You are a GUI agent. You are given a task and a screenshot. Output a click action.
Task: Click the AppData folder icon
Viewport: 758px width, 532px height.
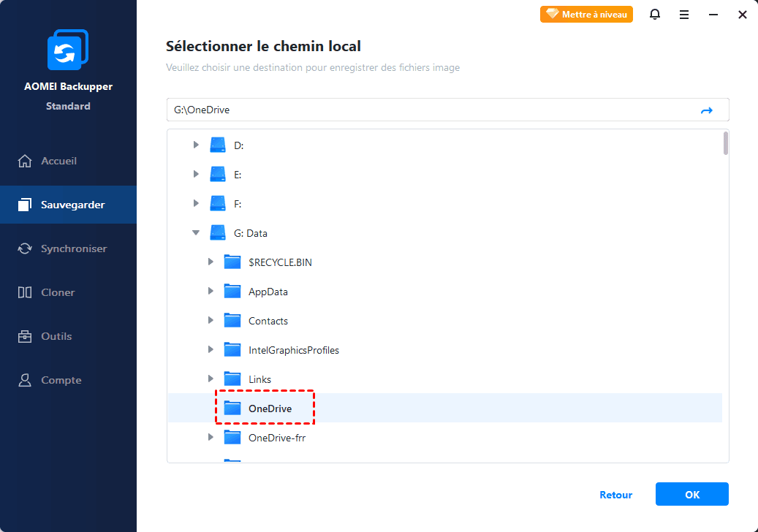tap(232, 292)
